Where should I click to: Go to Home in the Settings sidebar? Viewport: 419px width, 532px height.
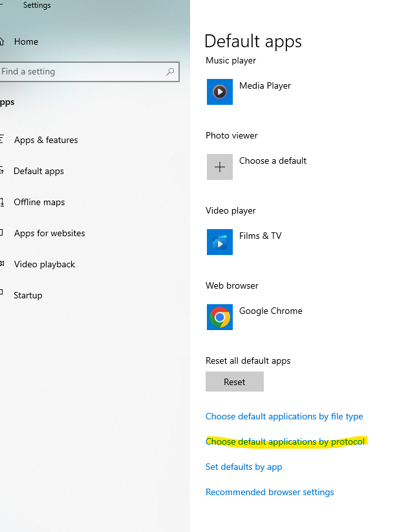point(26,41)
